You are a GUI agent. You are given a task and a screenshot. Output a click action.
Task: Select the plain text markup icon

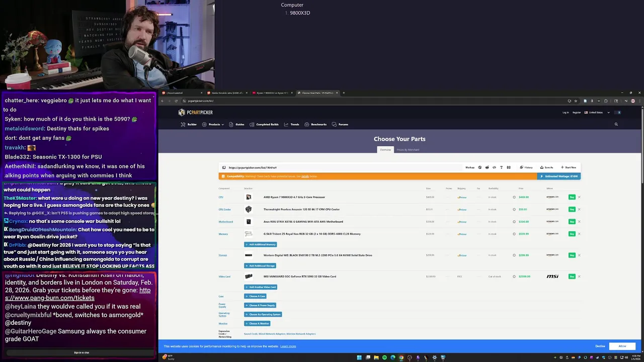(501, 167)
